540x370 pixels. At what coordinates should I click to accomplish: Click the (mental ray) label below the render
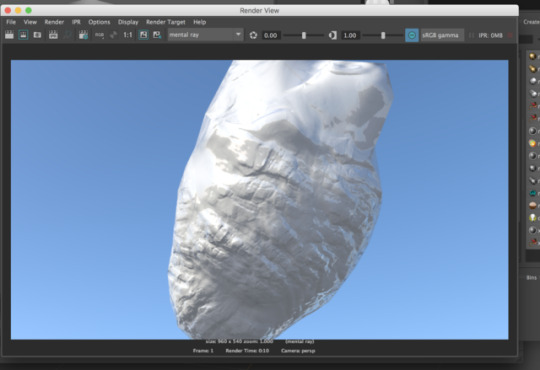click(300, 341)
